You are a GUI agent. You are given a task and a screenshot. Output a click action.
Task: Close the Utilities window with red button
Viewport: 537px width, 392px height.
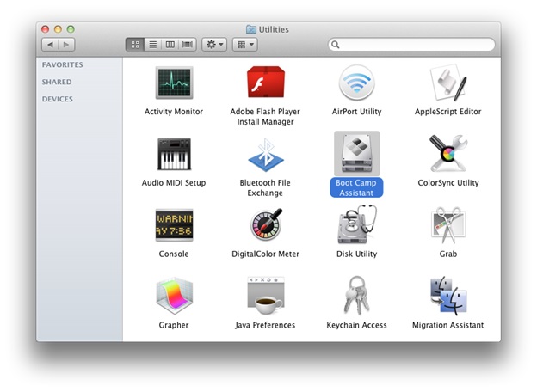pyautogui.click(x=46, y=29)
